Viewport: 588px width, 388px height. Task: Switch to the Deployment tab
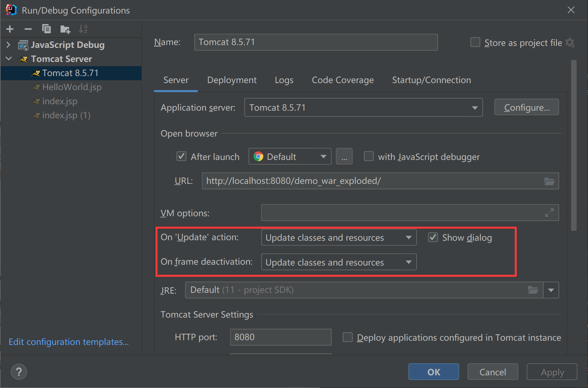(232, 80)
